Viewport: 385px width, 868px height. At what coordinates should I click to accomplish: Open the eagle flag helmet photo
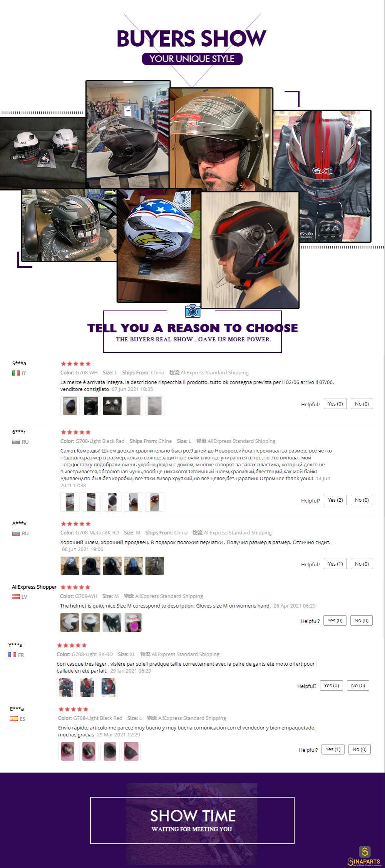pos(159,245)
